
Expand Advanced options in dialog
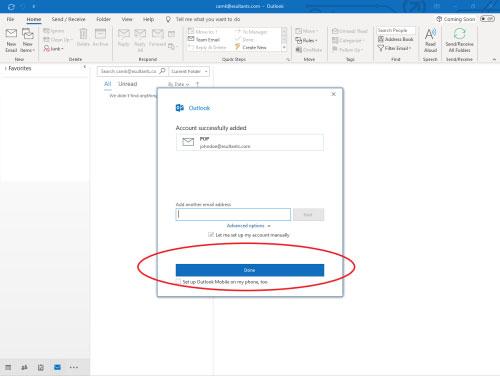248,226
